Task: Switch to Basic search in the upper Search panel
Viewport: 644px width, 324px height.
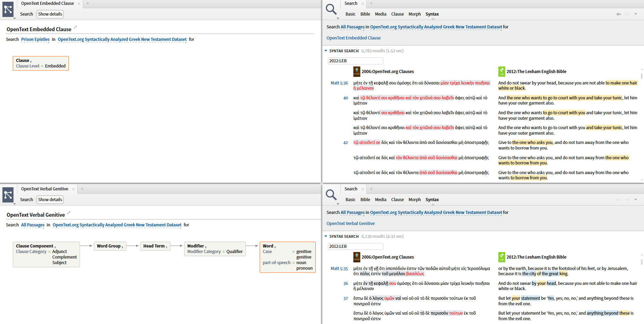Action: (350, 14)
